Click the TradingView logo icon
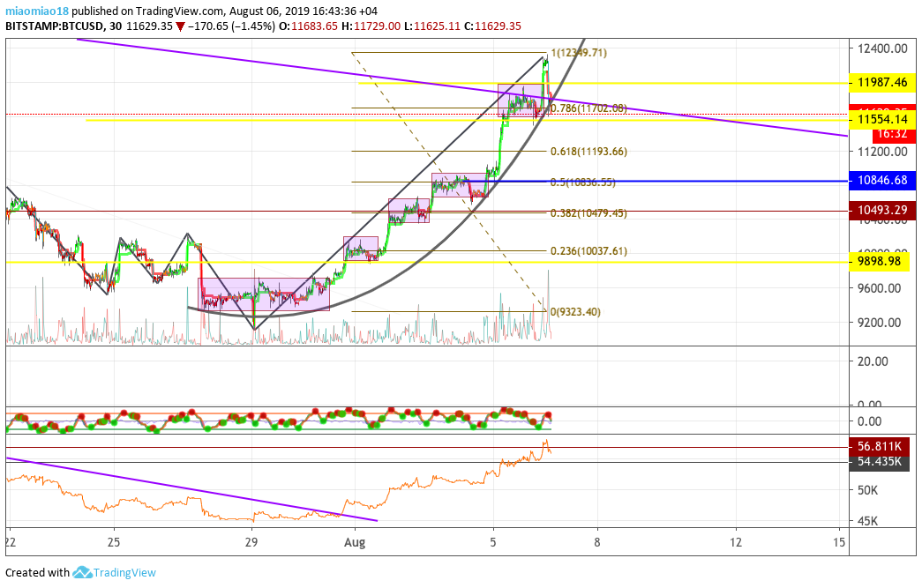Image resolution: width=922 pixels, height=588 pixels. click(82, 572)
